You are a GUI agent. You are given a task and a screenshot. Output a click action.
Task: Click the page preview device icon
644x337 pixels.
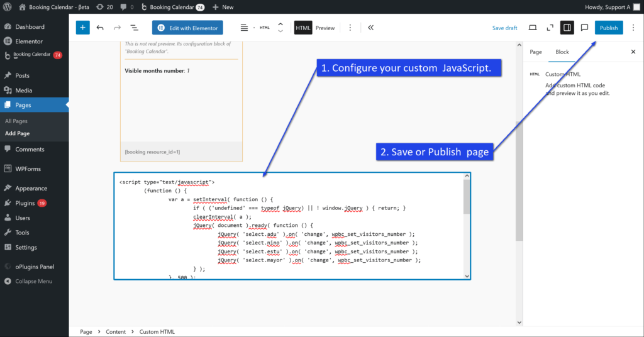pos(532,28)
